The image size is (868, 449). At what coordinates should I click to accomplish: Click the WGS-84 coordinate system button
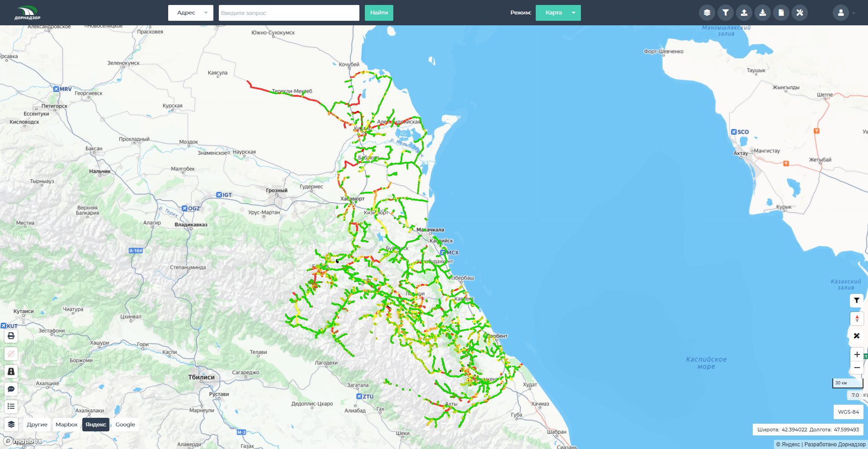point(849,412)
